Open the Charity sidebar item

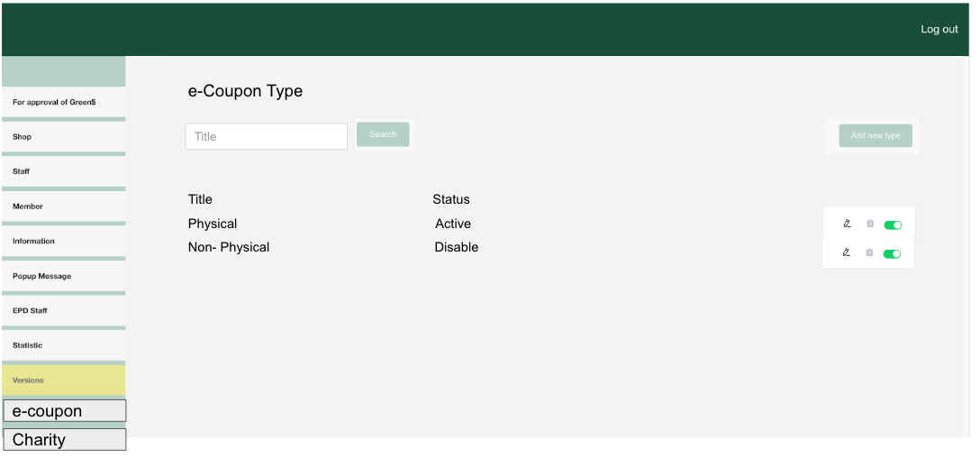(64, 440)
